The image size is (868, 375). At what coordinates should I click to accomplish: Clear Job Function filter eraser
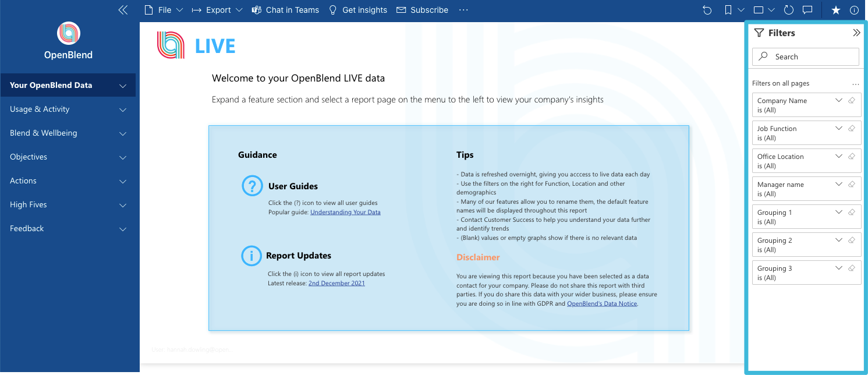click(851, 128)
